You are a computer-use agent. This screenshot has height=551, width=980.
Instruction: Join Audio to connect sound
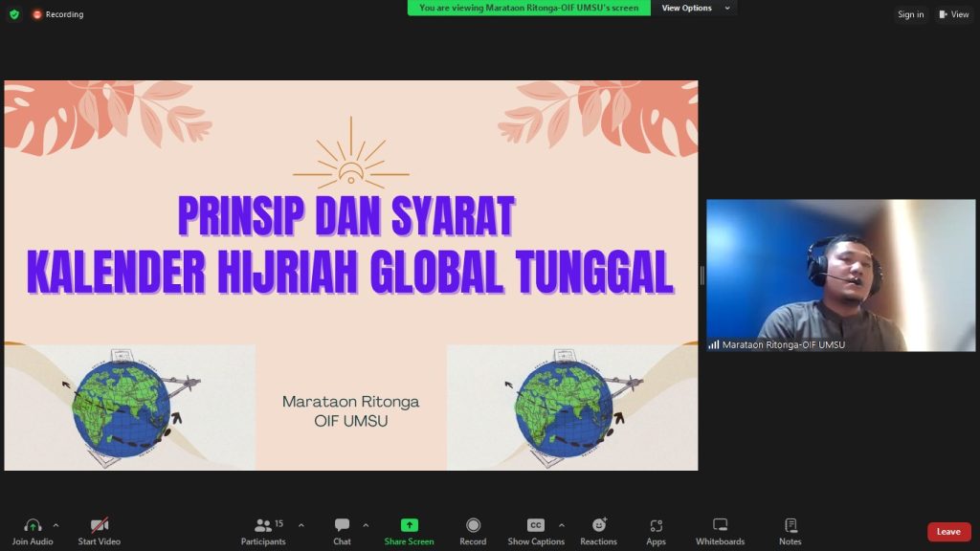coord(33,531)
